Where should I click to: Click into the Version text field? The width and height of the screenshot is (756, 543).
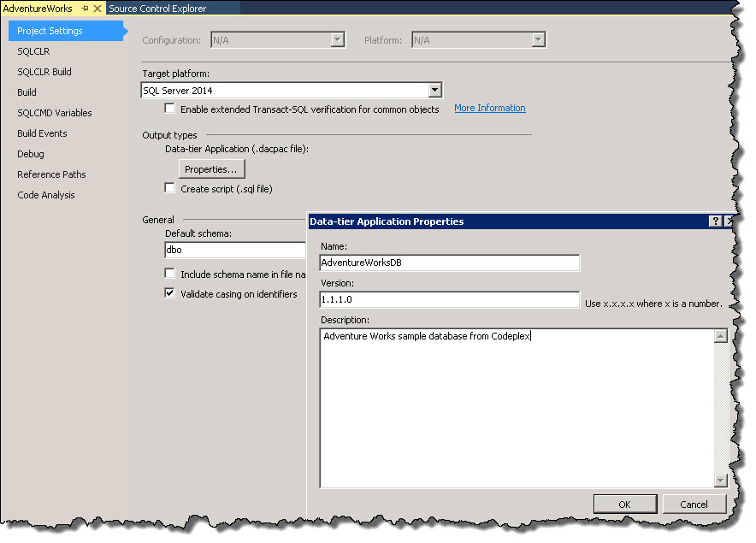[449, 300]
